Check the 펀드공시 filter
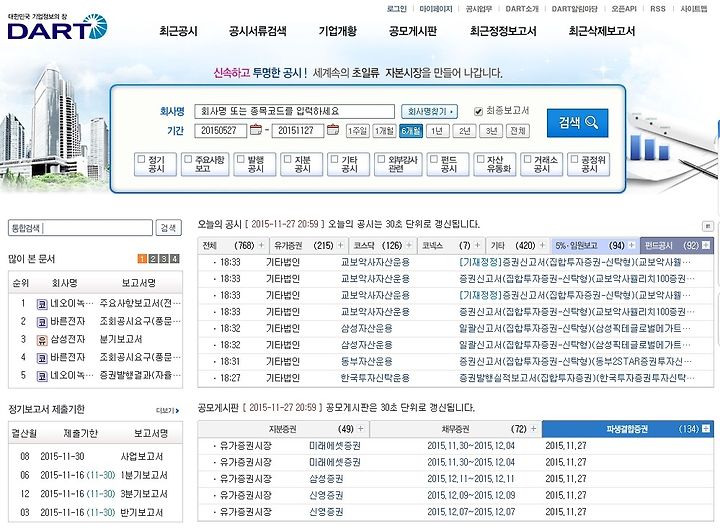The width and height of the screenshot is (720, 531). (x=434, y=159)
